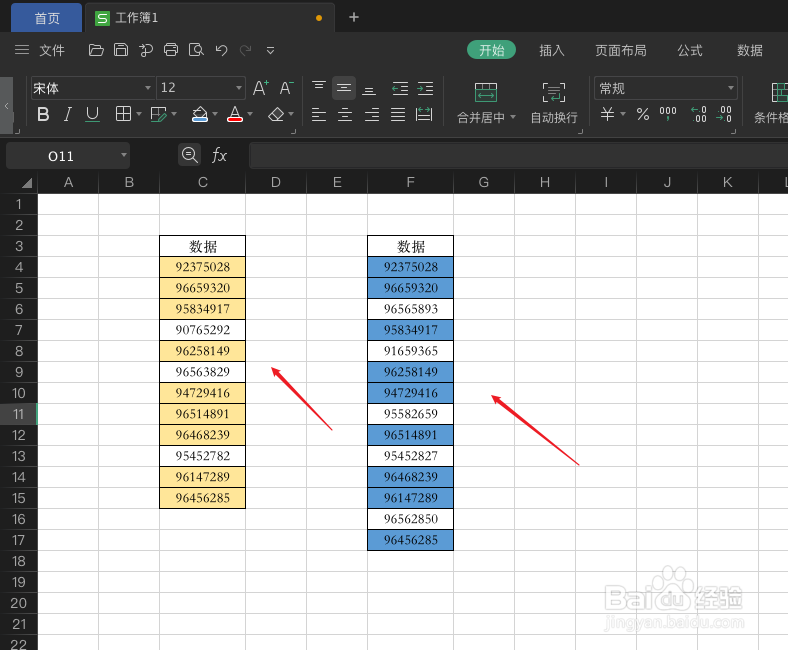
Task: Click decrease indent icon
Action: [401, 88]
